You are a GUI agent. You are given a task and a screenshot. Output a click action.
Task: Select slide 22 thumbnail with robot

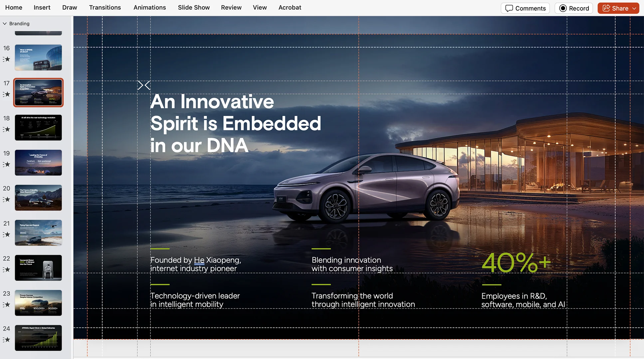click(x=38, y=268)
